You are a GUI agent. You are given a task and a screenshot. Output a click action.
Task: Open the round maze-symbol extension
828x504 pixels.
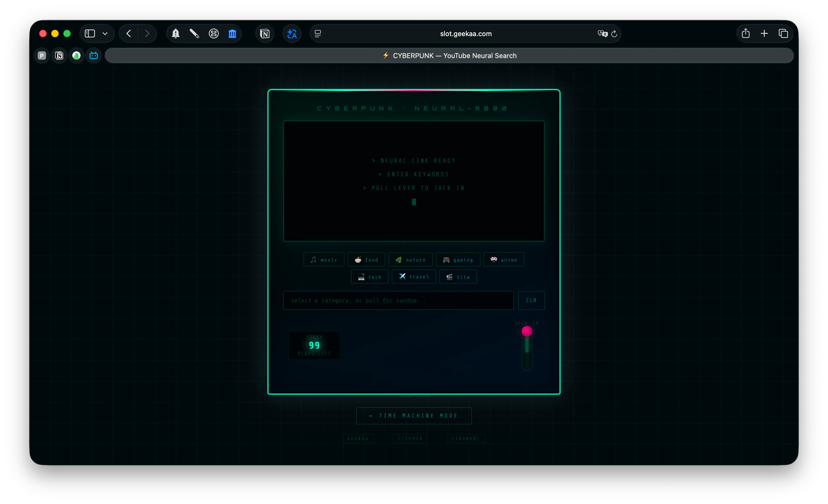click(214, 33)
